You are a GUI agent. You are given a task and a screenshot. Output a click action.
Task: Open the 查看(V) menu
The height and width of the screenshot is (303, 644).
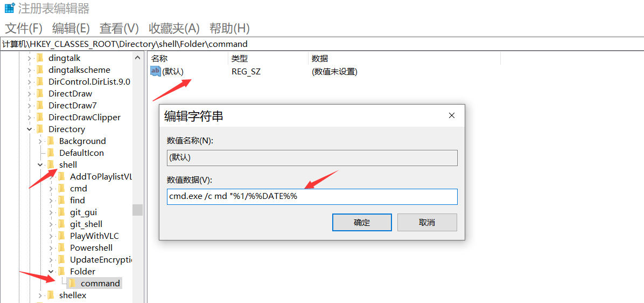point(120,29)
